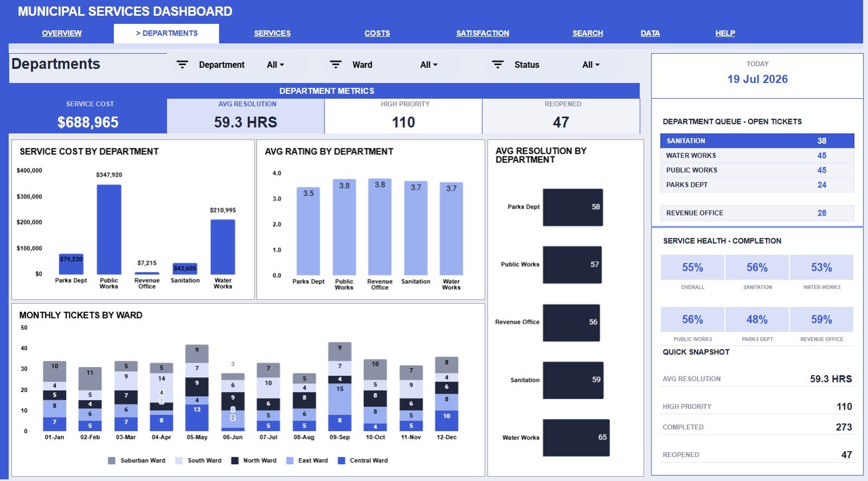Go to the Overview tab
Viewport: 868px width, 481px height.
(x=62, y=33)
